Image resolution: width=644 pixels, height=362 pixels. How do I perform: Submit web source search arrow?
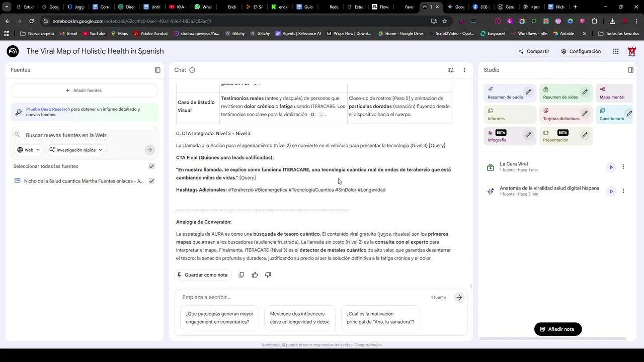[x=149, y=150]
